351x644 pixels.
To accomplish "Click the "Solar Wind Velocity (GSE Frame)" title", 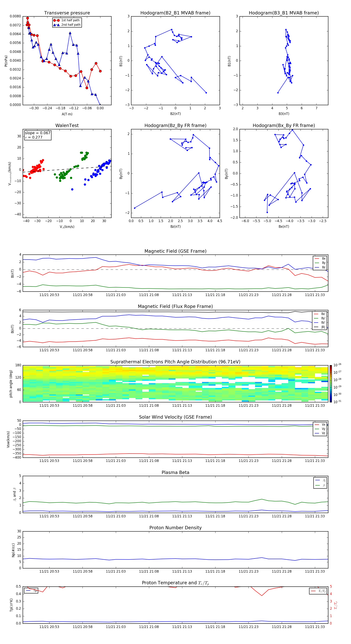I will click(x=175, y=417).
